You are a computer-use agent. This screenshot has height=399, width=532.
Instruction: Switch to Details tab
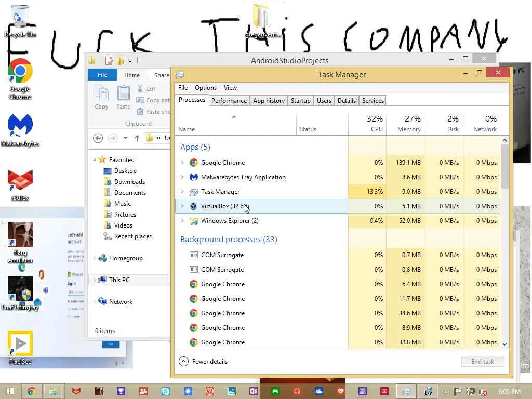(347, 101)
